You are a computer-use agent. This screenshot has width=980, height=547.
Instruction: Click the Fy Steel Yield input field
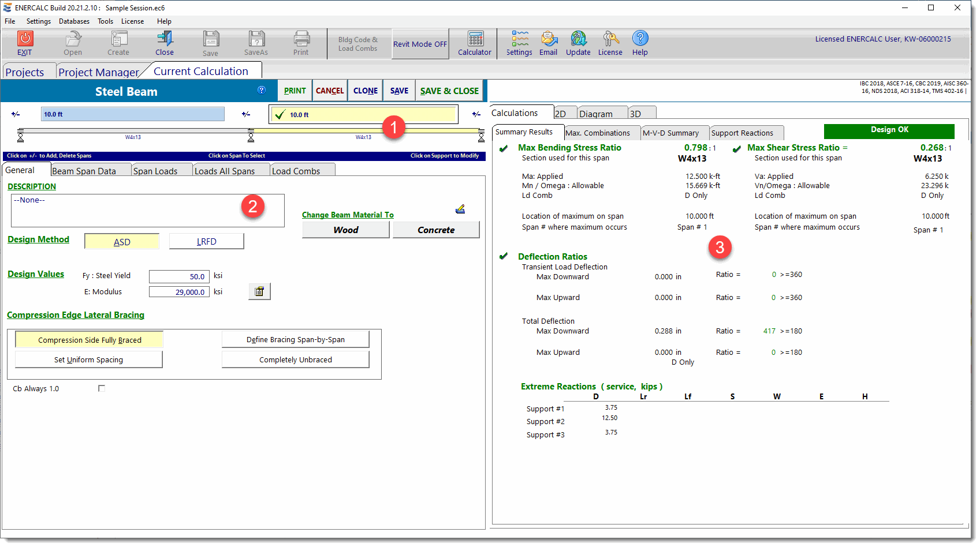click(x=179, y=276)
